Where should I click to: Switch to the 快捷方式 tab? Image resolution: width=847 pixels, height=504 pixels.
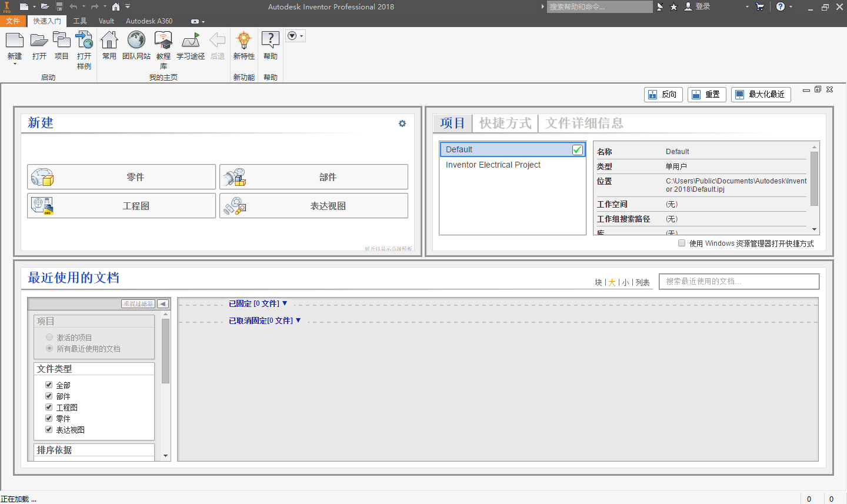tap(504, 123)
